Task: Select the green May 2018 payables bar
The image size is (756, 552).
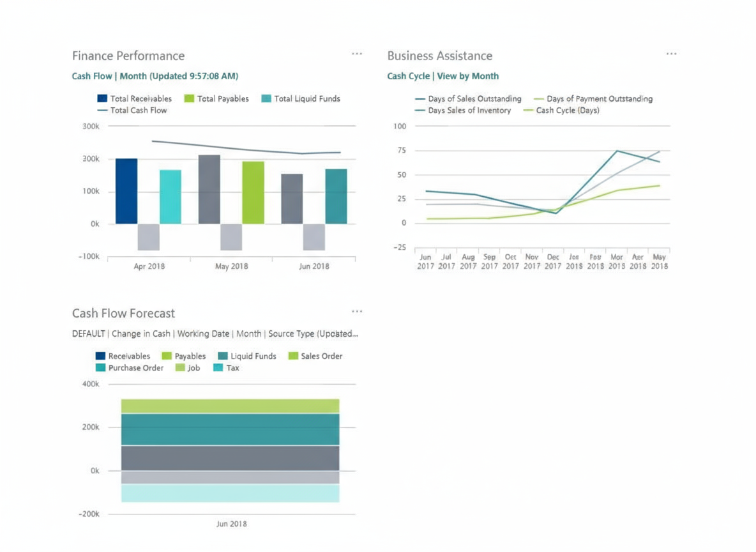Action: click(x=253, y=192)
